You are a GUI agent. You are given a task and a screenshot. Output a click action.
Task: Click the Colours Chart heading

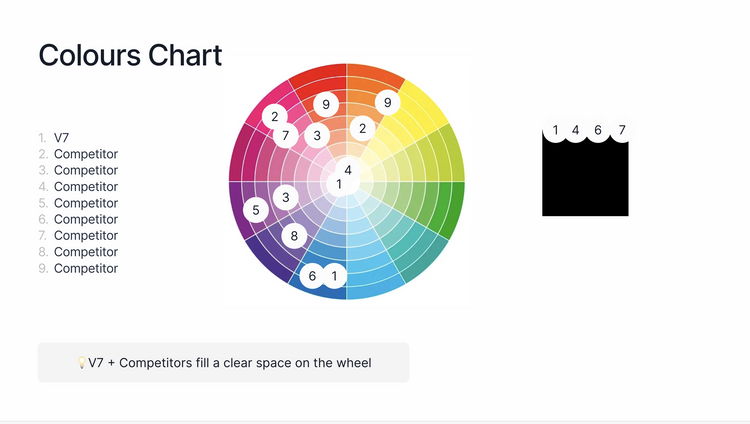click(130, 55)
